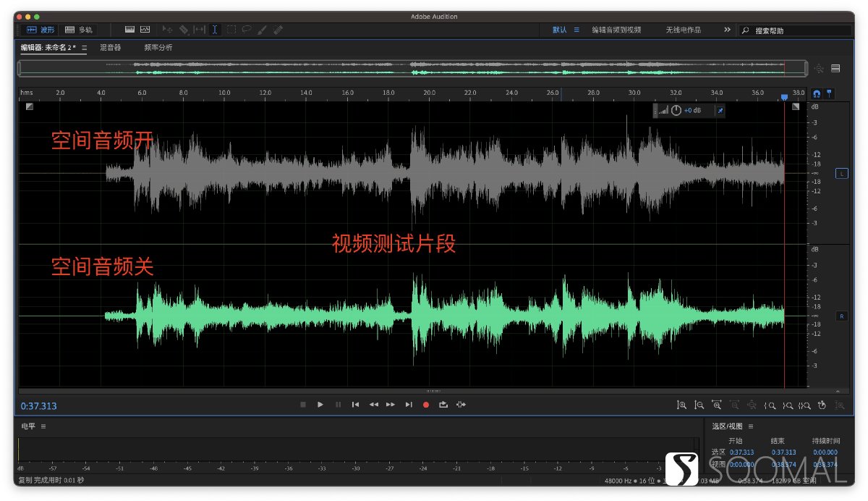Enable Skip Selection in the transport bar
This screenshot has height=501, width=868.
click(x=461, y=405)
